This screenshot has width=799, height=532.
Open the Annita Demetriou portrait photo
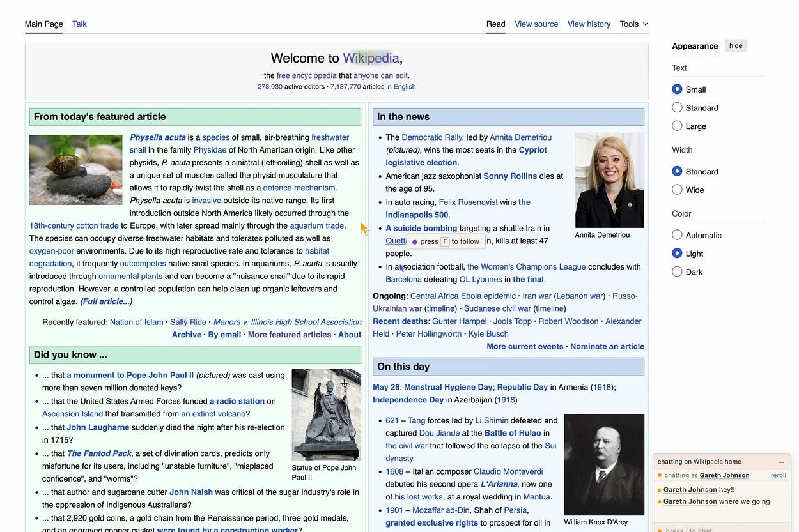pyautogui.click(x=609, y=180)
